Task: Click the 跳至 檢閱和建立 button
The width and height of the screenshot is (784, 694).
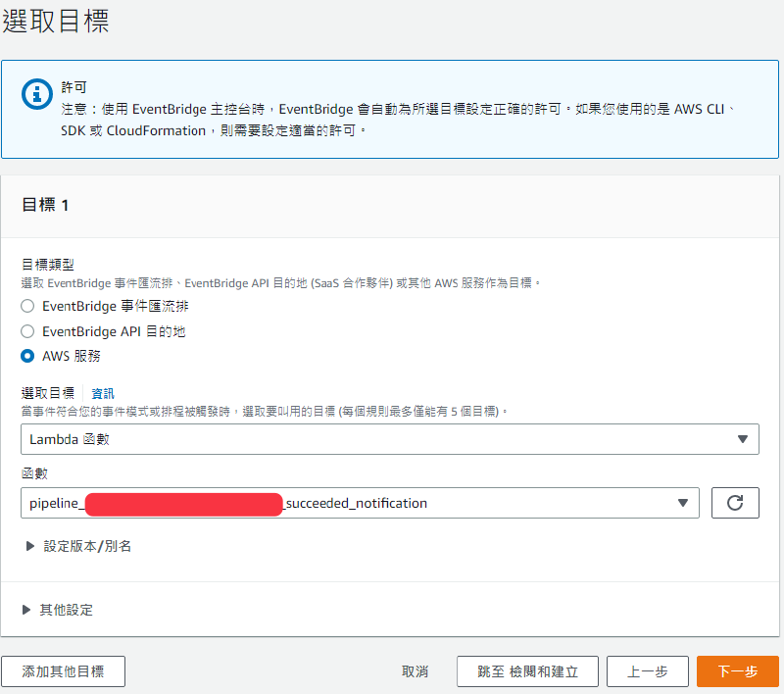Action: click(526, 671)
